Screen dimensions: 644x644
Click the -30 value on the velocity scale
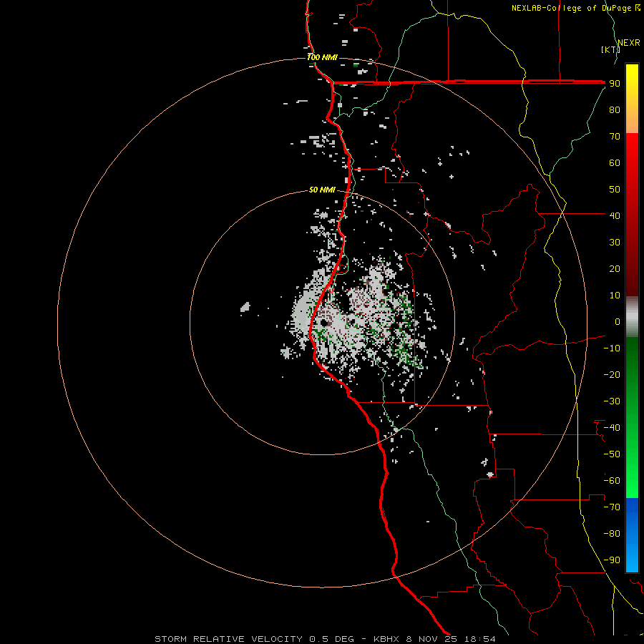pos(612,401)
